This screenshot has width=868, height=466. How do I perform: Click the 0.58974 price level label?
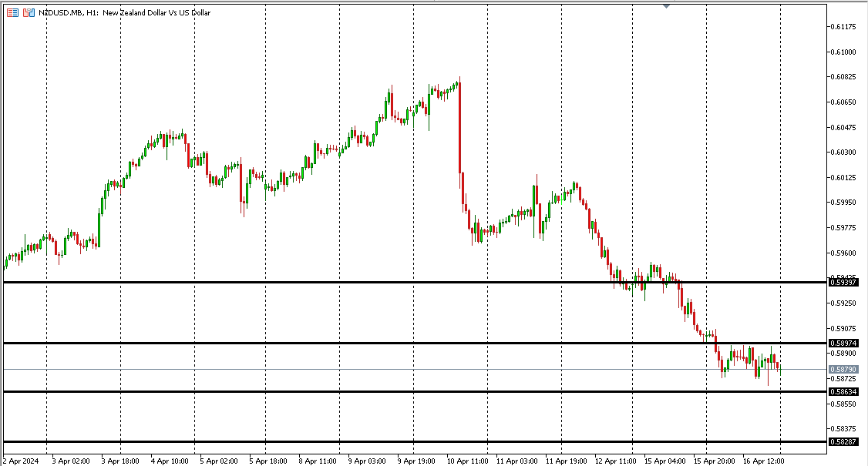click(x=843, y=343)
